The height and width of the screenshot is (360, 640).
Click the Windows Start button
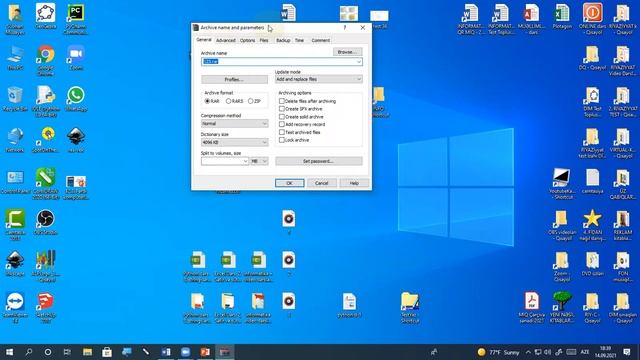point(9,352)
